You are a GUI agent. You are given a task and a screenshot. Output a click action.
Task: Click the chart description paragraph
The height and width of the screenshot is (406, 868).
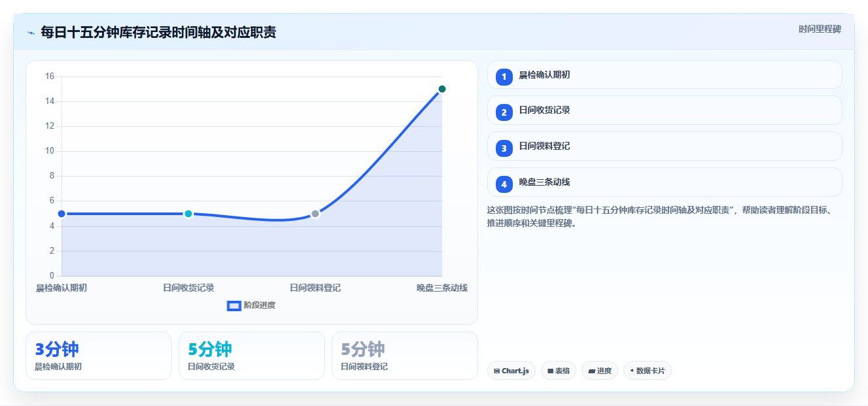pos(661,216)
